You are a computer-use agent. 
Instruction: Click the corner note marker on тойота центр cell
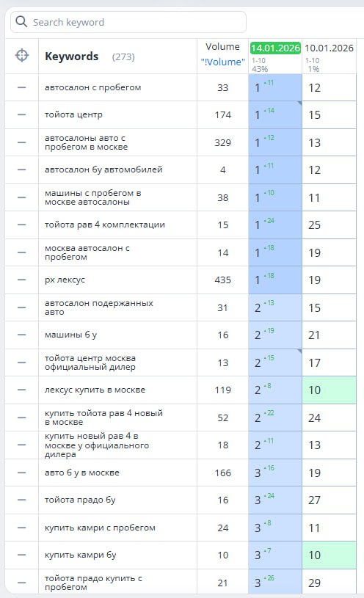(x=299, y=103)
